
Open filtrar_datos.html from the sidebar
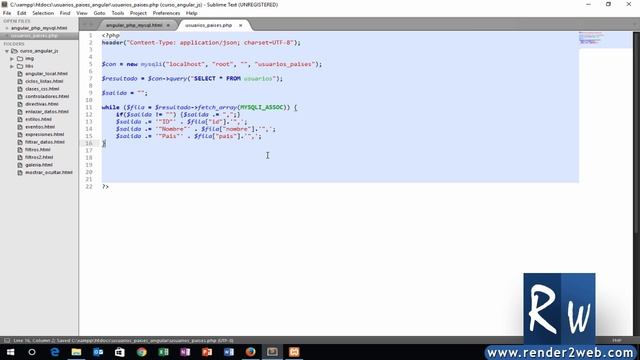pyautogui.click(x=45, y=142)
